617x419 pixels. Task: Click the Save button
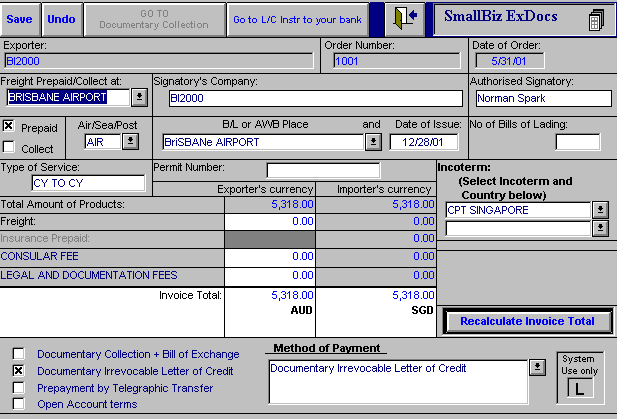pyautogui.click(x=20, y=19)
